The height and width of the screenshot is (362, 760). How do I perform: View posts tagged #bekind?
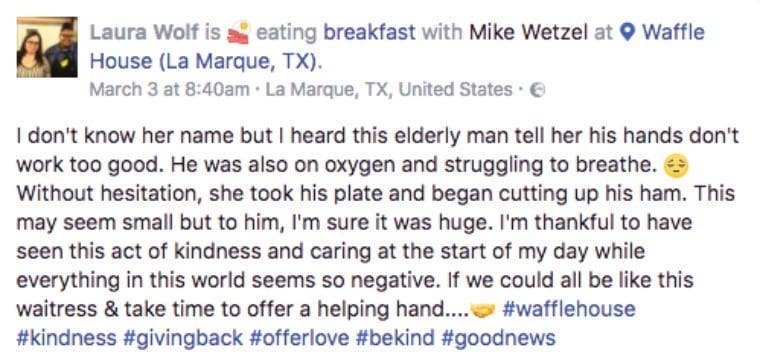(395, 338)
